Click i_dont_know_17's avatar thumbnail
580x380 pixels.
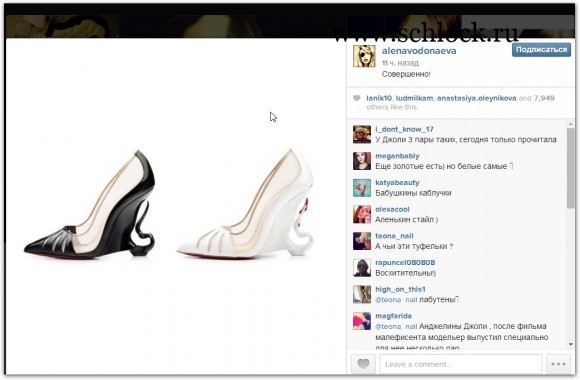point(362,134)
